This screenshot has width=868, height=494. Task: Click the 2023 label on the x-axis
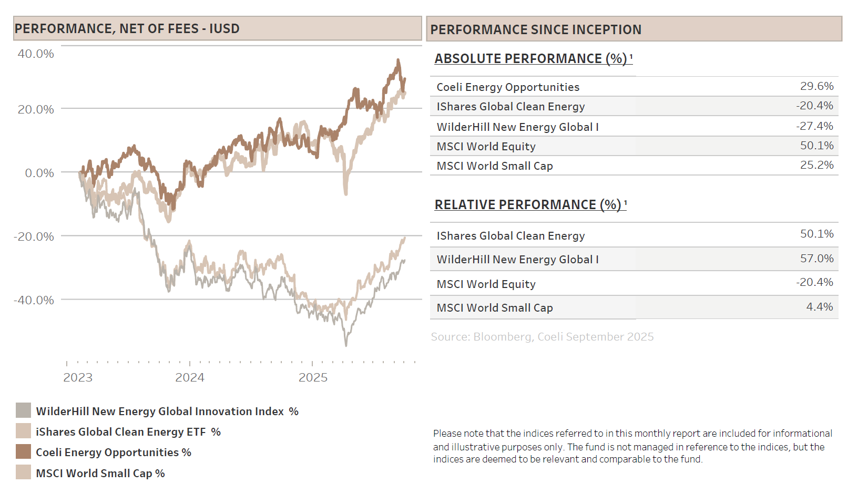[x=78, y=378]
